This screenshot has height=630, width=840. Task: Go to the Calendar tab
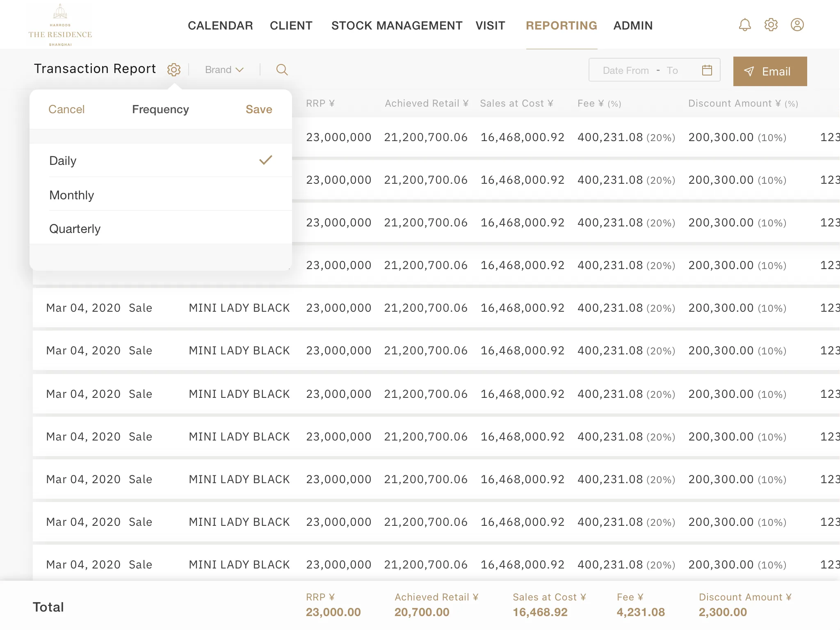point(220,25)
